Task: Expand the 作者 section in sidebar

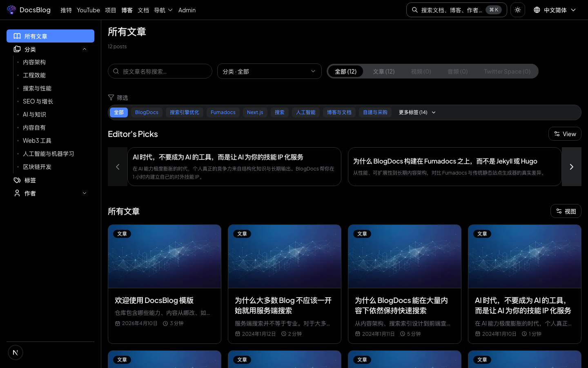Action: tap(85, 193)
